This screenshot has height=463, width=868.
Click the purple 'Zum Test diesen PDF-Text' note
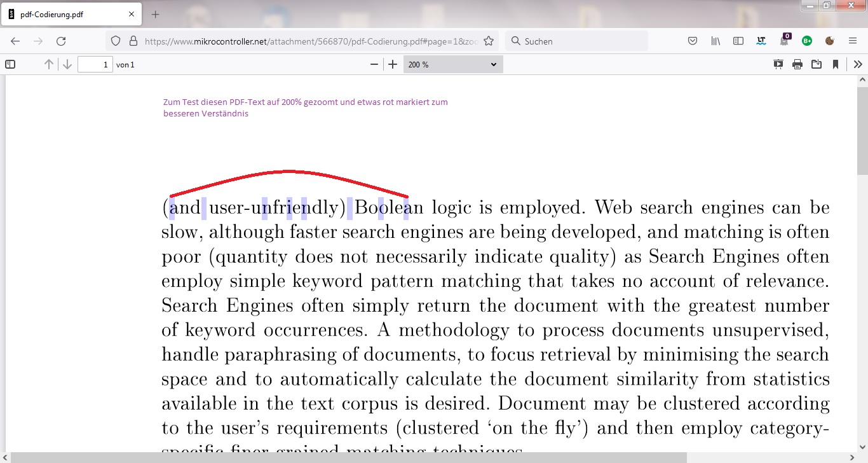click(x=306, y=107)
